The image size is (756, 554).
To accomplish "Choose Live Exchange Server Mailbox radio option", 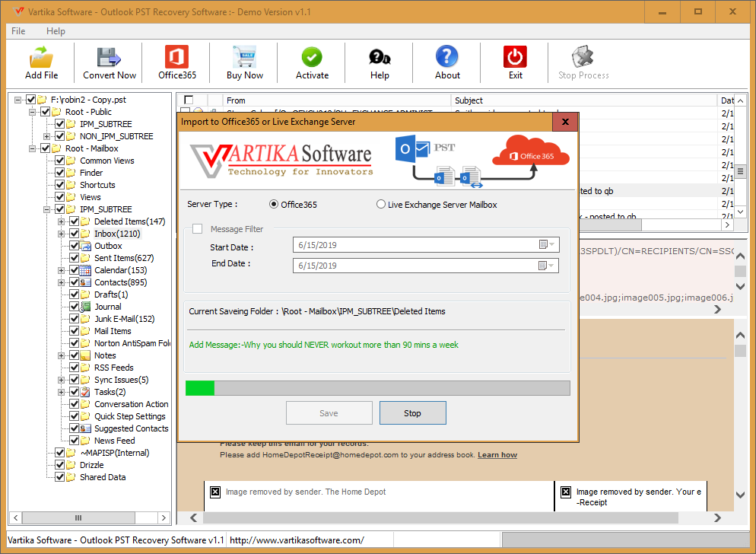I will tap(381, 204).
